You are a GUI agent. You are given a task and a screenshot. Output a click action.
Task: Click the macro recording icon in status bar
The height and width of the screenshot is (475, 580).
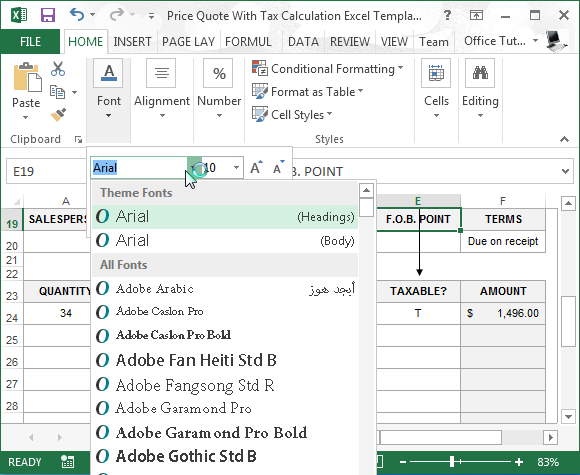68,462
